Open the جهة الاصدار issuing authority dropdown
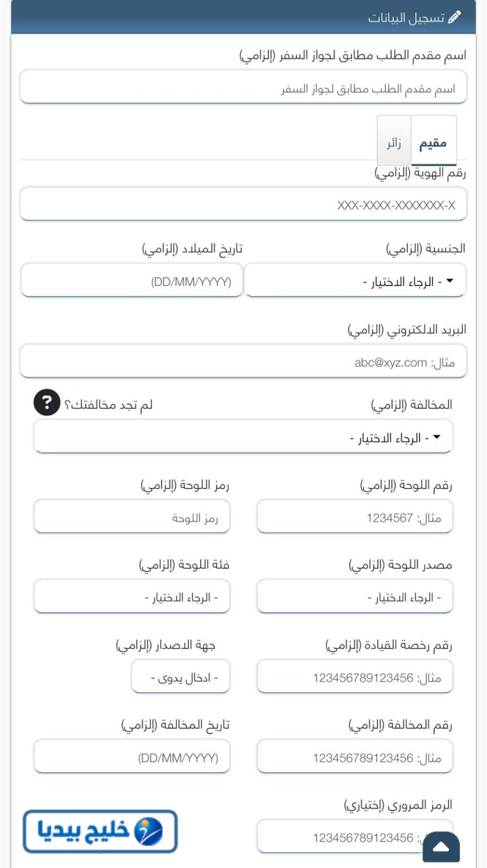487x868 pixels. pos(181,676)
